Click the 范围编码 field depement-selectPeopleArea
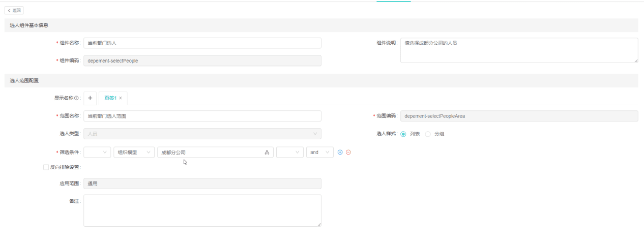Image resolution: width=644 pixels, height=244 pixels. 519,116
